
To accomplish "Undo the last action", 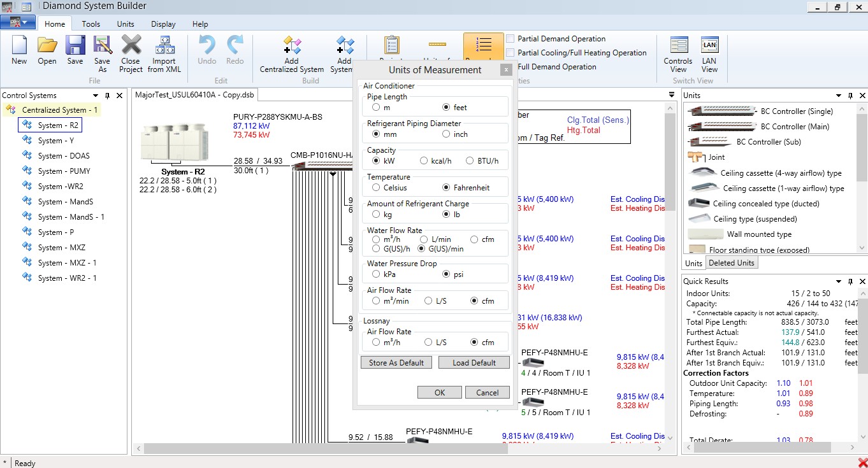I will [207, 51].
